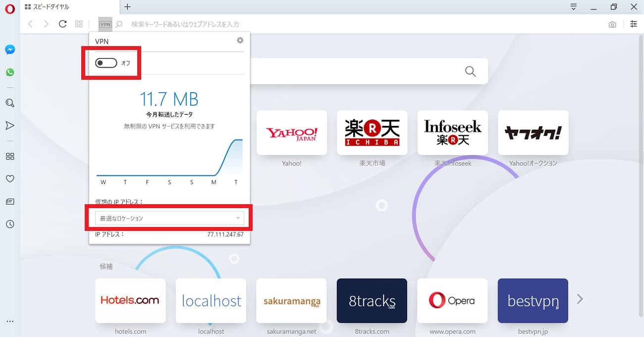The image size is (644, 337).
Task: Open VPN settings gear icon
Action: click(x=240, y=41)
